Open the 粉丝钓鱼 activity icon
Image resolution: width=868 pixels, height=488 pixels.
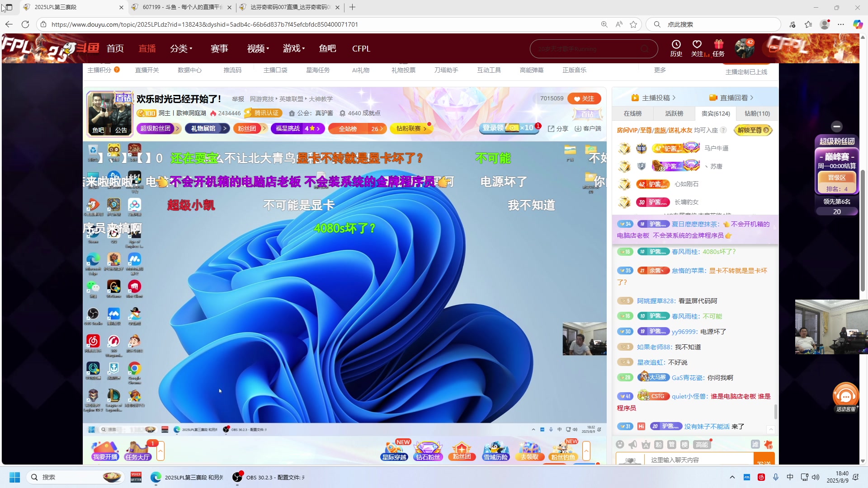click(x=563, y=450)
